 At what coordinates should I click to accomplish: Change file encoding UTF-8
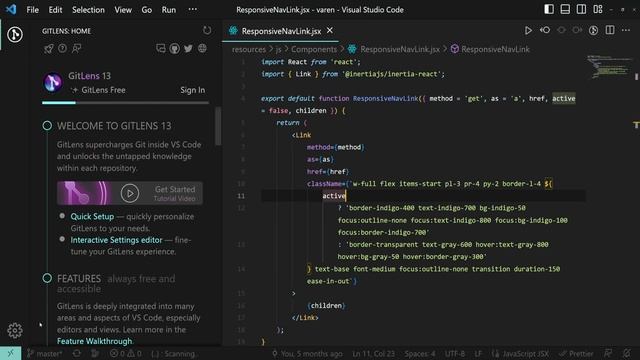[455, 353]
